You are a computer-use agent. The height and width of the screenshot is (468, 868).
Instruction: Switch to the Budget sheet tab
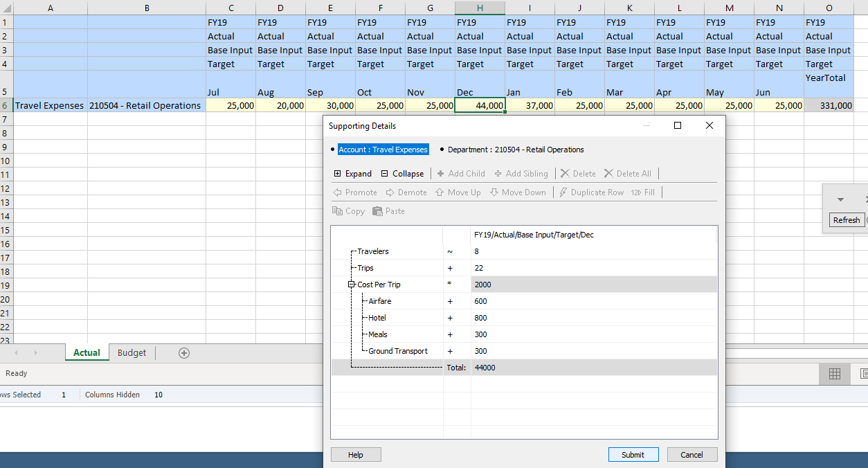[132, 352]
